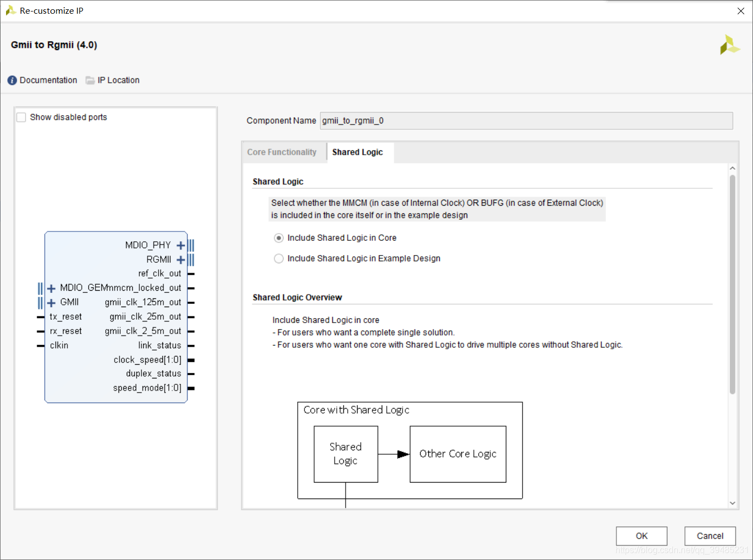The image size is (753, 560).
Task: Switch to Core Functionality tab
Action: [282, 152]
